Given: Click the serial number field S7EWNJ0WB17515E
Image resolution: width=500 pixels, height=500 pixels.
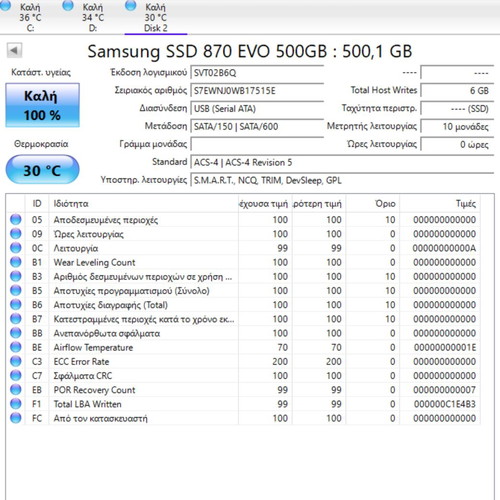Looking at the screenshot, I should point(257,91).
